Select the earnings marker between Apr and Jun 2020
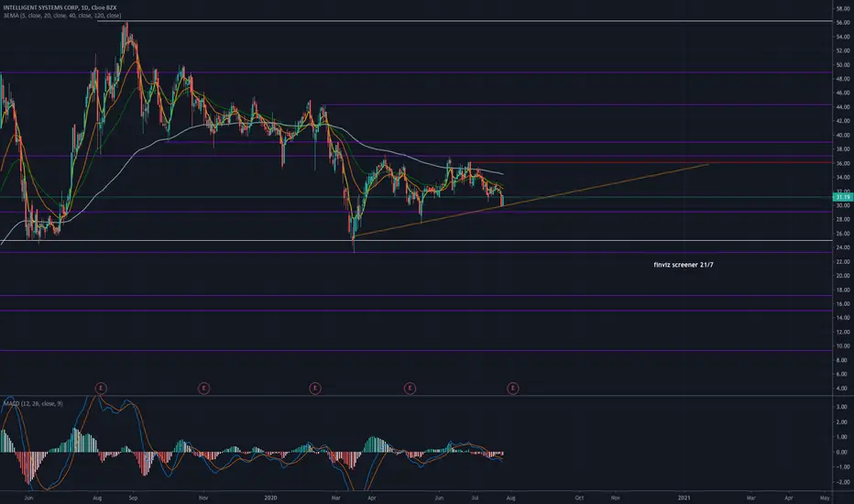Image resolution: width=854 pixels, height=504 pixels. pyautogui.click(x=410, y=388)
